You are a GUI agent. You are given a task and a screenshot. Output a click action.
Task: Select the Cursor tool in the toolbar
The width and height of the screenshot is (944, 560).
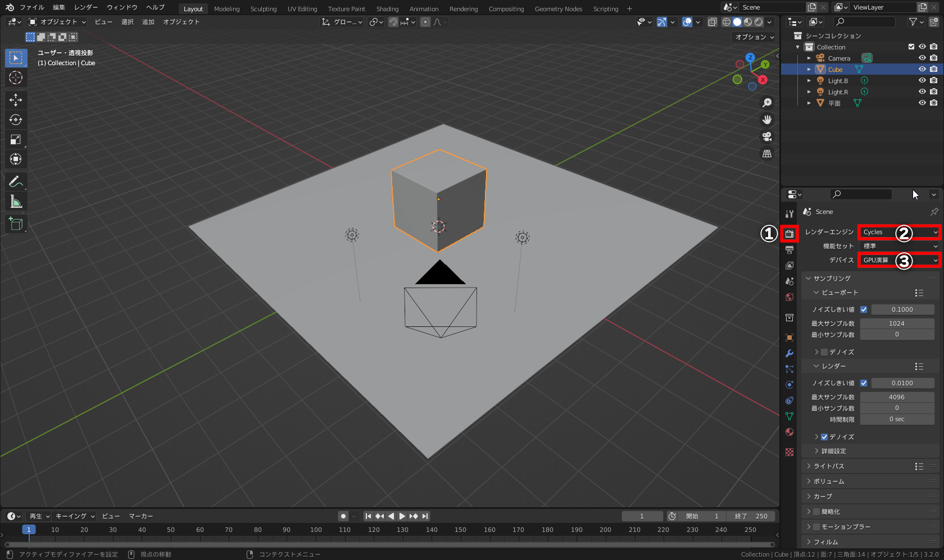click(16, 78)
